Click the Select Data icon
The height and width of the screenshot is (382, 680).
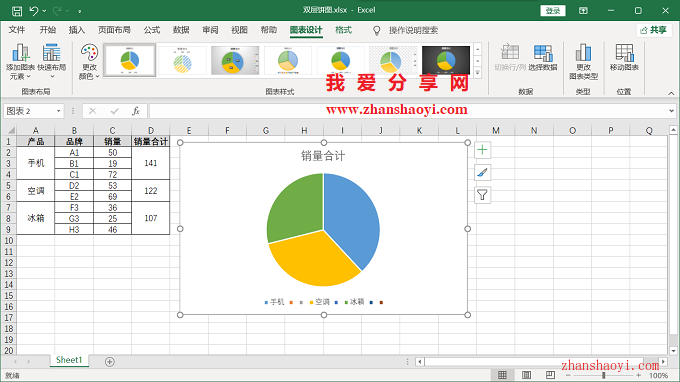pos(543,52)
